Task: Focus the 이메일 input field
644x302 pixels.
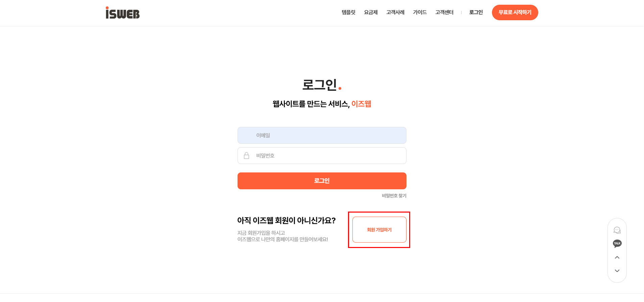Action: pos(322,135)
